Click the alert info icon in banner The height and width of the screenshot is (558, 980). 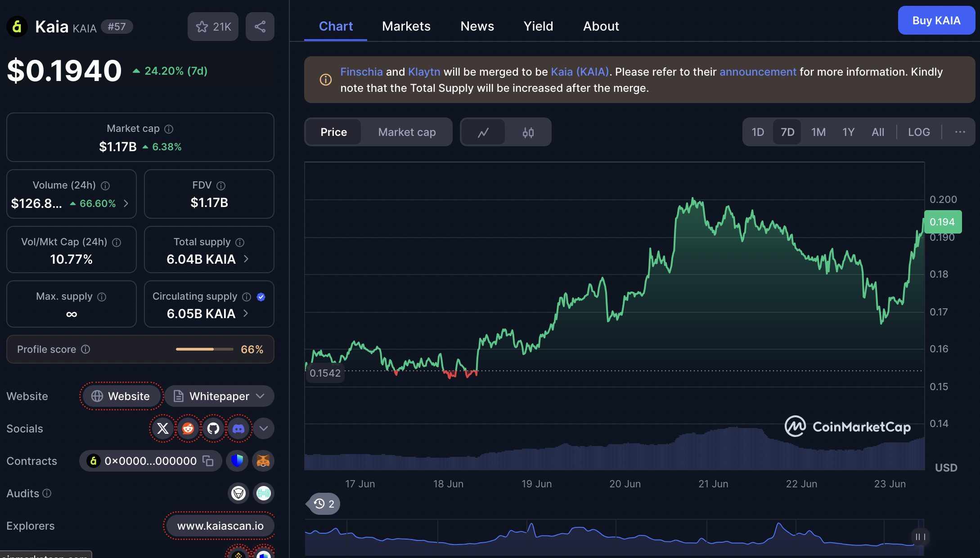tap(326, 80)
